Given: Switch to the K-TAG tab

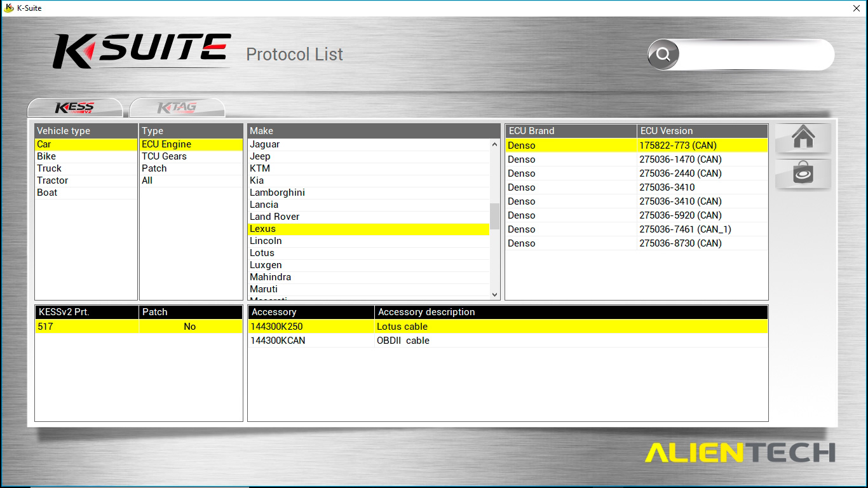Looking at the screenshot, I should click(x=177, y=108).
